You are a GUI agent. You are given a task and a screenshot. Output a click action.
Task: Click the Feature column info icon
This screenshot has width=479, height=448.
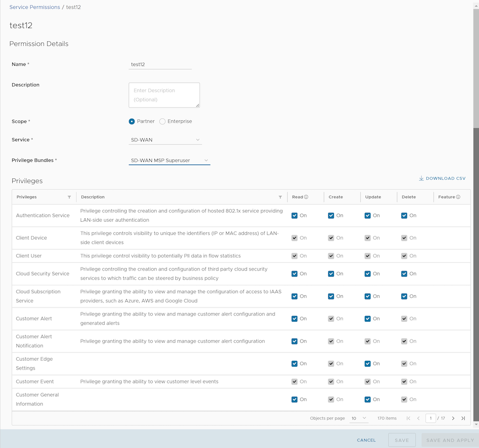(458, 197)
